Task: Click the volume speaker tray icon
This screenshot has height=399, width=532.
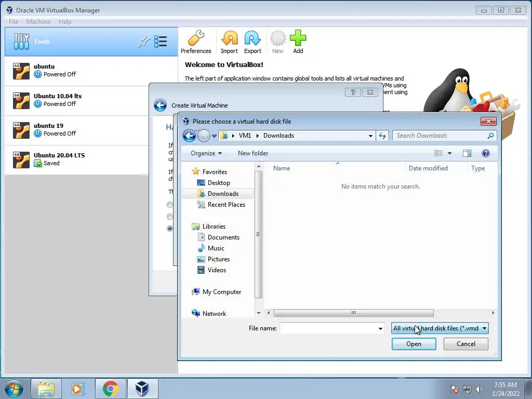Action: (479, 389)
